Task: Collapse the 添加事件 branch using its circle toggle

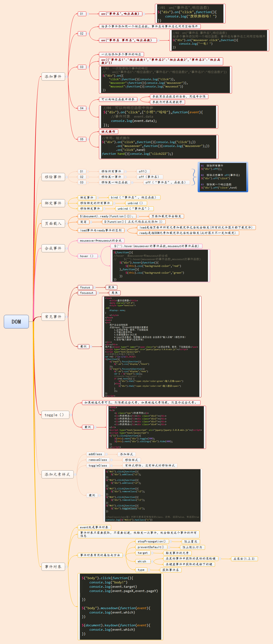Action: tap(67, 77)
